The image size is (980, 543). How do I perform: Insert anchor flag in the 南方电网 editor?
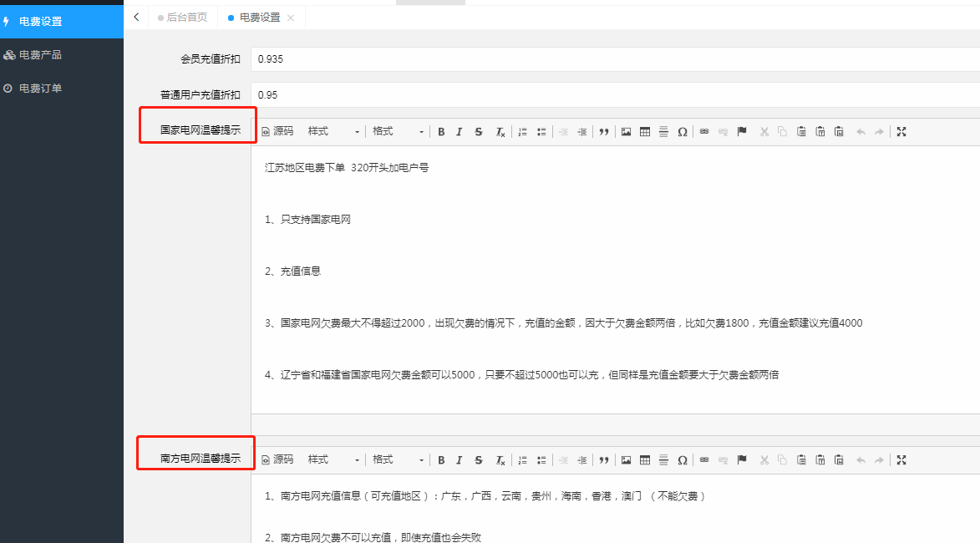click(742, 460)
